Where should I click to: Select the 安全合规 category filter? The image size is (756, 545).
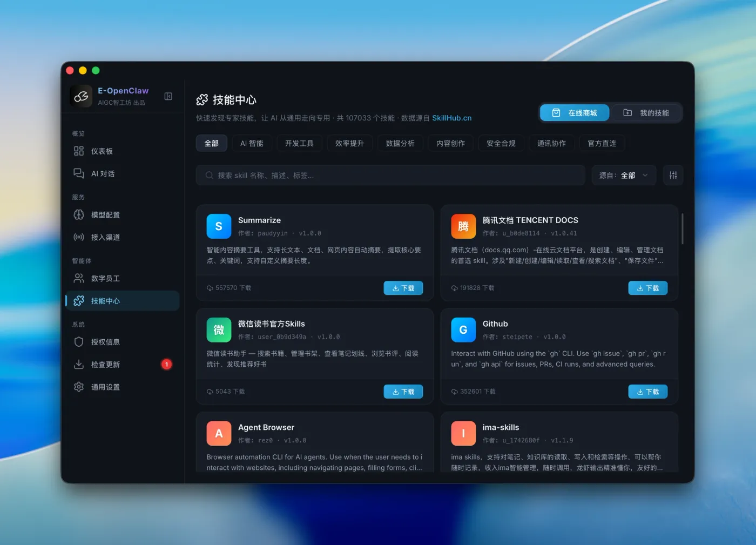click(501, 143)
